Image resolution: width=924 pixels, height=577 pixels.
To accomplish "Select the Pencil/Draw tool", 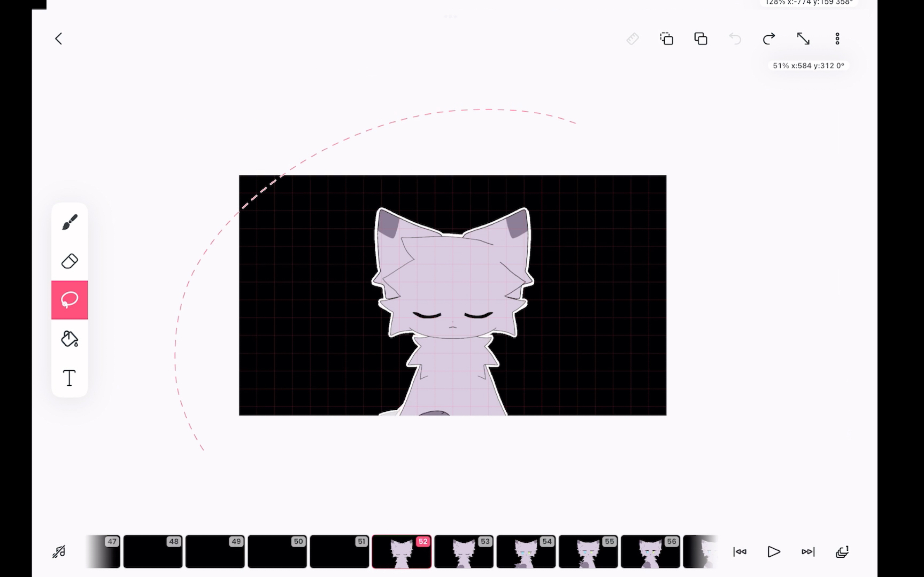I will click(x=69, y=222).
